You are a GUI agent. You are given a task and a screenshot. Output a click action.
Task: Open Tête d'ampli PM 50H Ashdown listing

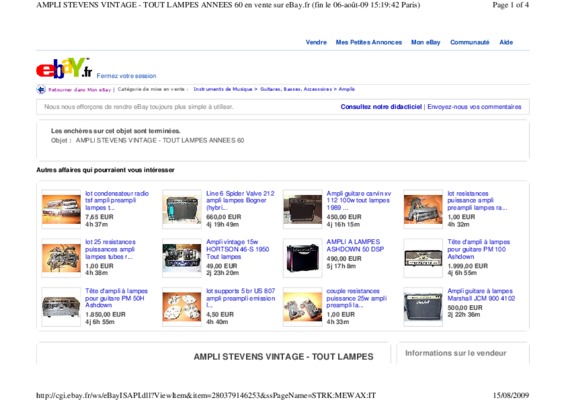pos(116,298)
